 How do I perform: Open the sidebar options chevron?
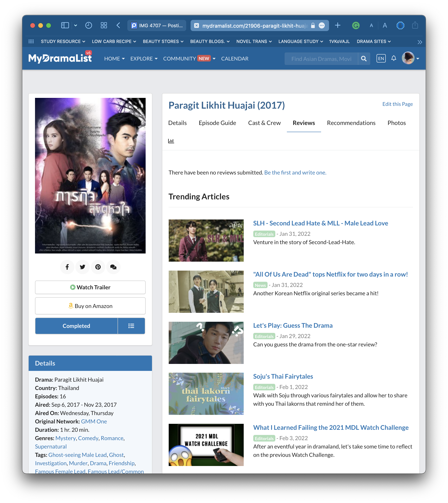coord(76,25)
